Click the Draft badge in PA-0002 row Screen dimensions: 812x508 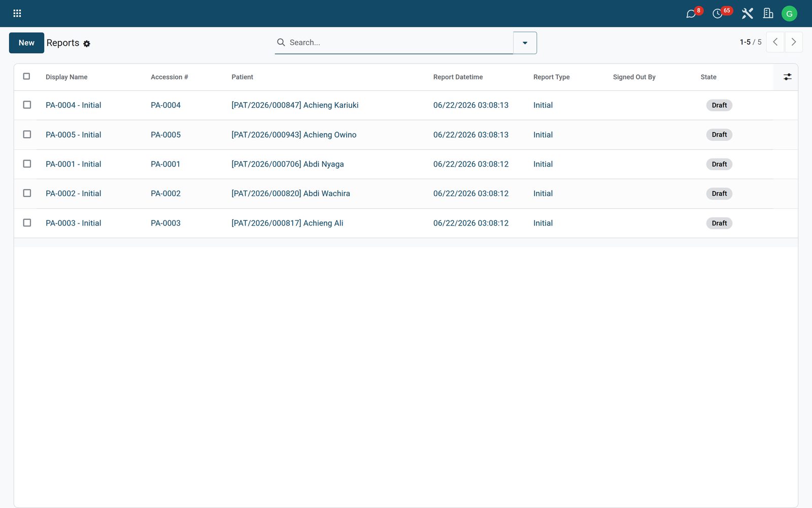(x=719, y=194)
